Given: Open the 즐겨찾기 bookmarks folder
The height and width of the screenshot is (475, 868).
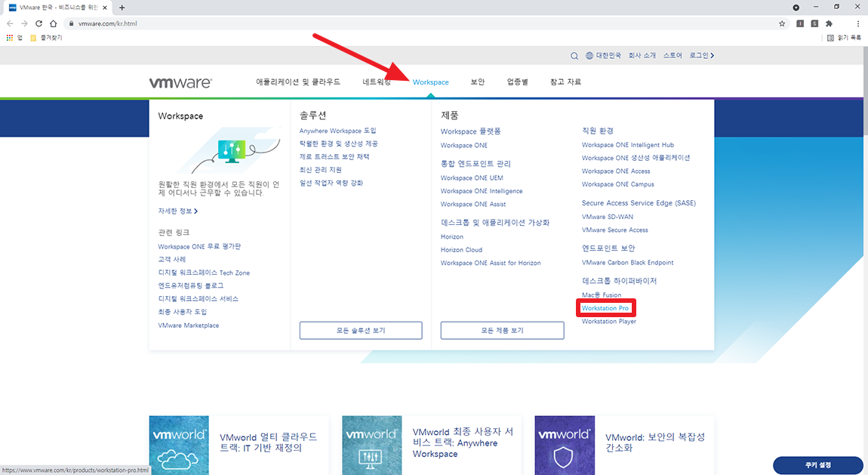Looking at the screenshot, I should click(x=46, y=38).
